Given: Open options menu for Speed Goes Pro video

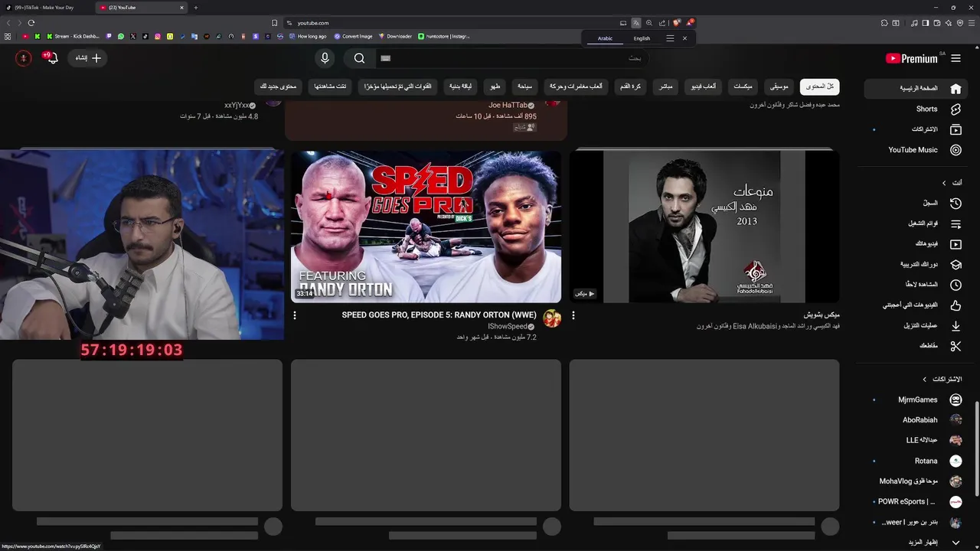Looking at the screenshot, I should 295,315.
